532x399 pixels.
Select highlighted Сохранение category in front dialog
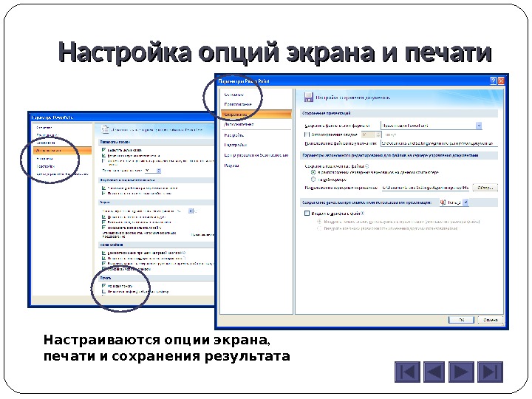pos(256,115)
